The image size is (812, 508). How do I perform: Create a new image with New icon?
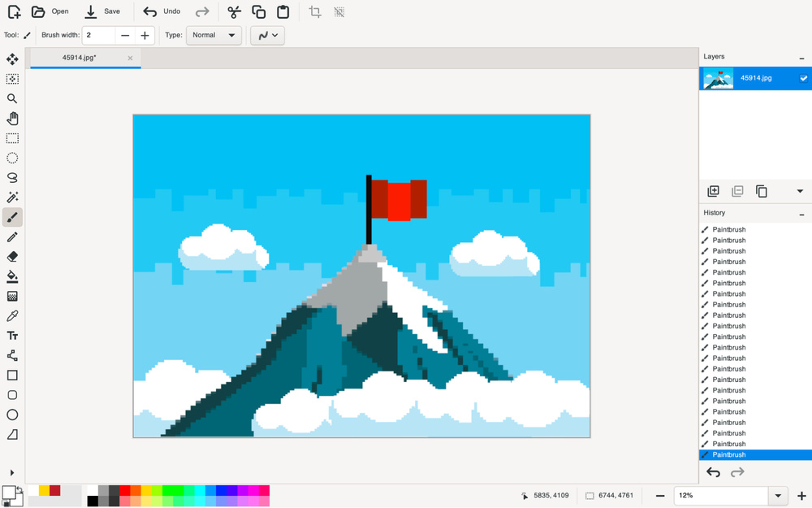pos(15,11)
